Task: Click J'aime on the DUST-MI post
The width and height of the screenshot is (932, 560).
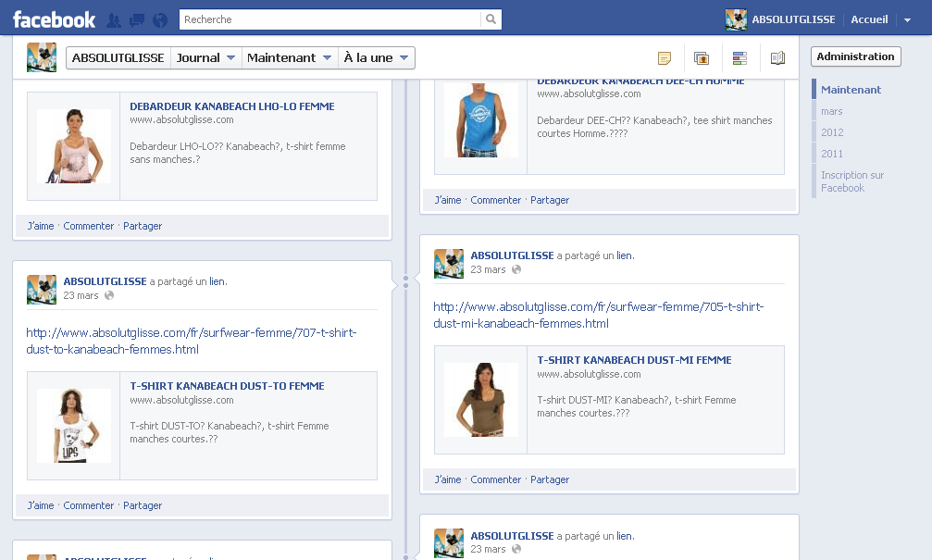Action: pos(448,479)
